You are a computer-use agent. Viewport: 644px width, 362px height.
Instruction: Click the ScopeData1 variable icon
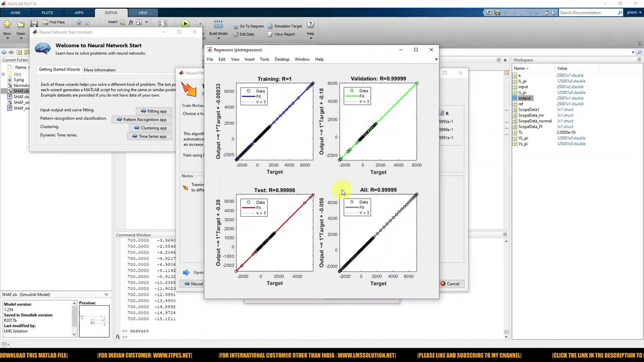[515, 109]
